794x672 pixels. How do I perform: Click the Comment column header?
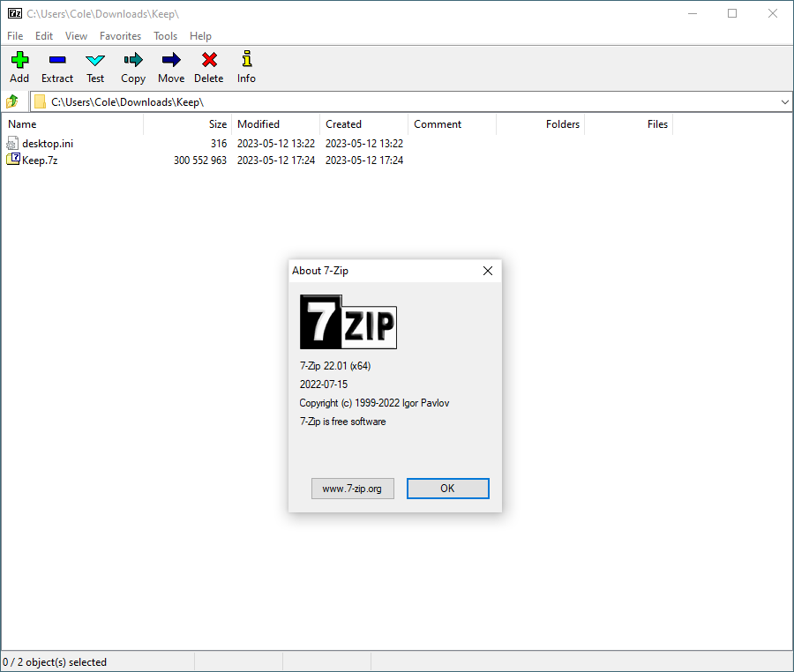point(453,124)
